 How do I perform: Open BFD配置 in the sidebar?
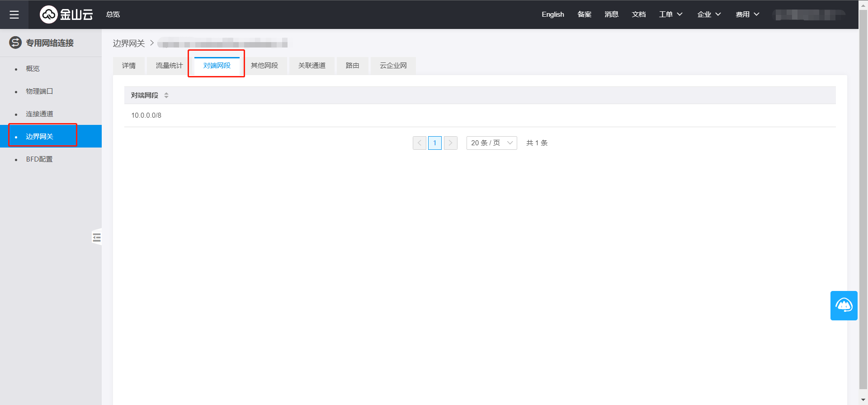(x=51, y=159)
